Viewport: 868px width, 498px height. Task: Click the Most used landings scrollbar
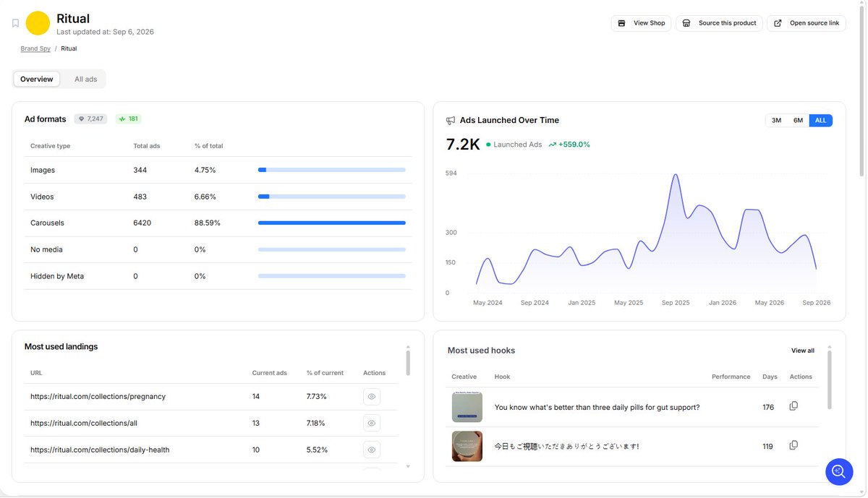408,362
